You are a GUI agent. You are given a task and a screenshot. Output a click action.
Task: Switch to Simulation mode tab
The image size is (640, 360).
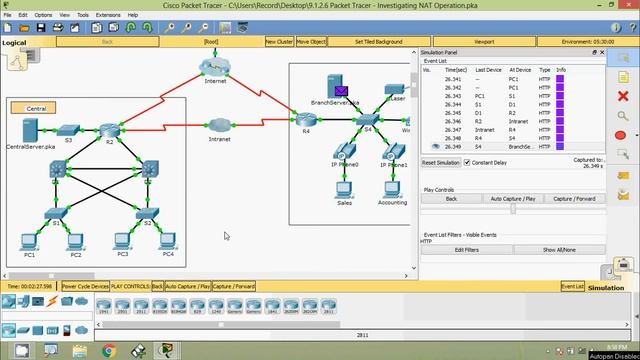point(606,288)
